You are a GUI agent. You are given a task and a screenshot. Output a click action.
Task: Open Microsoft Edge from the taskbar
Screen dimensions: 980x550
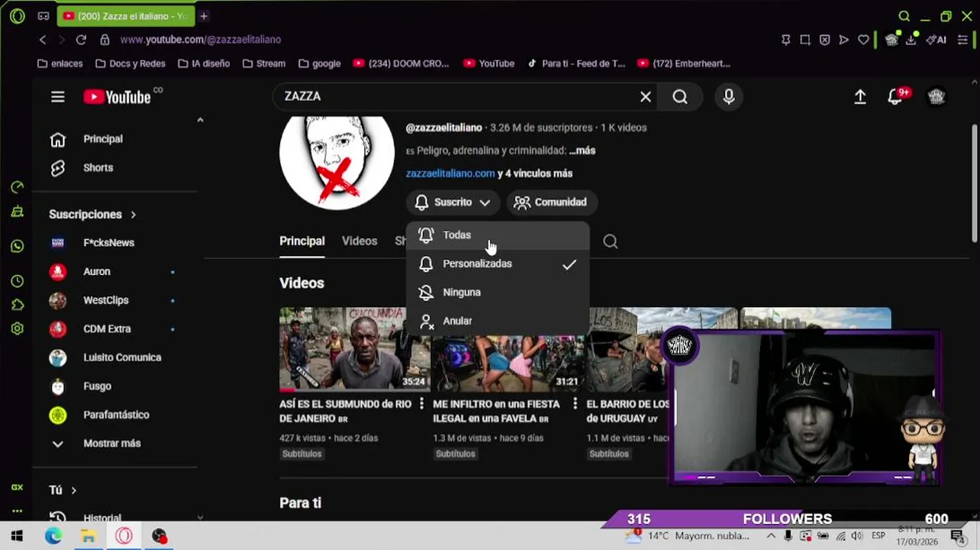pyautogui.click(x=53, y=536)
